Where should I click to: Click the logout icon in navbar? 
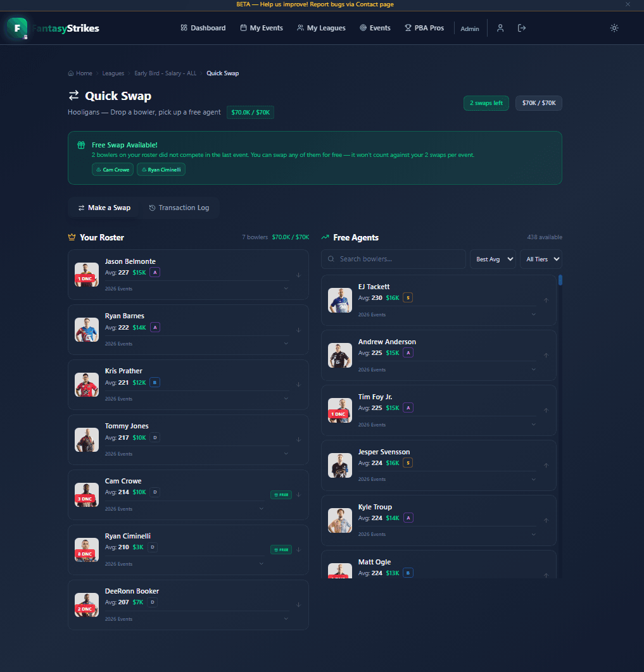coord(521,28)
